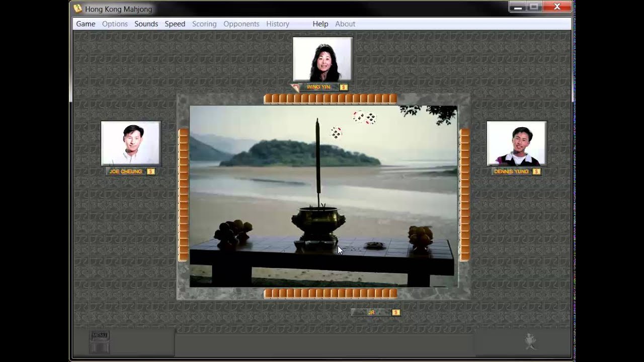Click the MENU icon at bottom left
Image resolution: width=644 pixels, height=362 pixels.
(100, 342)
